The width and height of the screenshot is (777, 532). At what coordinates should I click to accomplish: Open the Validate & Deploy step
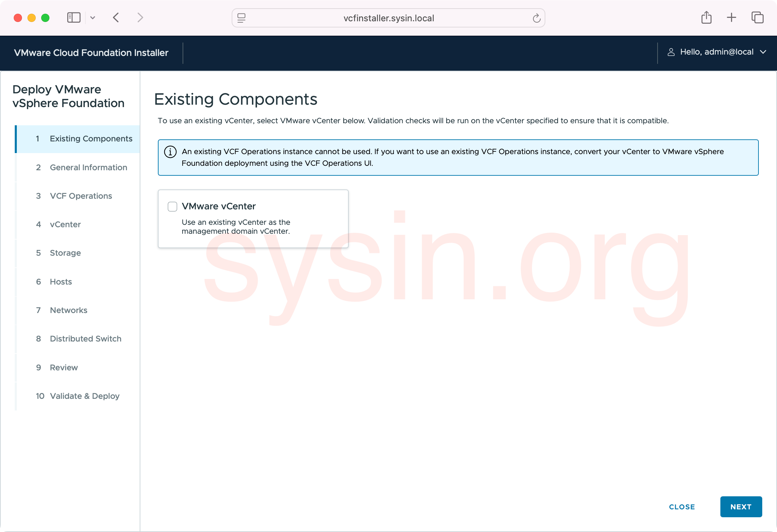tap(84, 396)
